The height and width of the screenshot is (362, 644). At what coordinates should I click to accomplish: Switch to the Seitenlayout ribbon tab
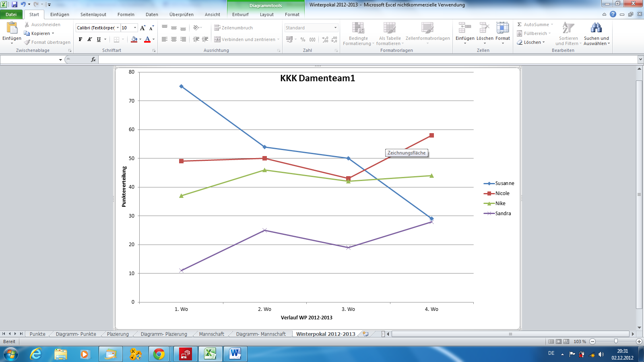(x=93, y=14)
